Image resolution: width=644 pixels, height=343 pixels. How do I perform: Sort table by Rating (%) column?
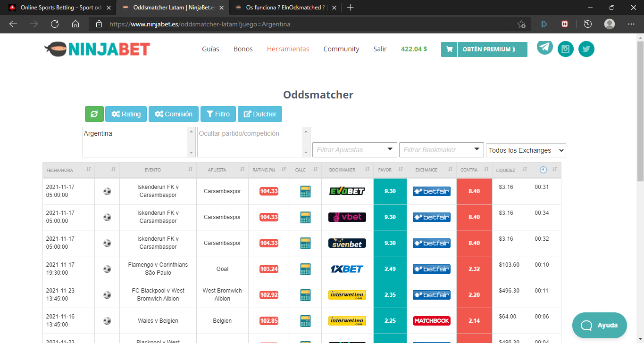[269, 170]
